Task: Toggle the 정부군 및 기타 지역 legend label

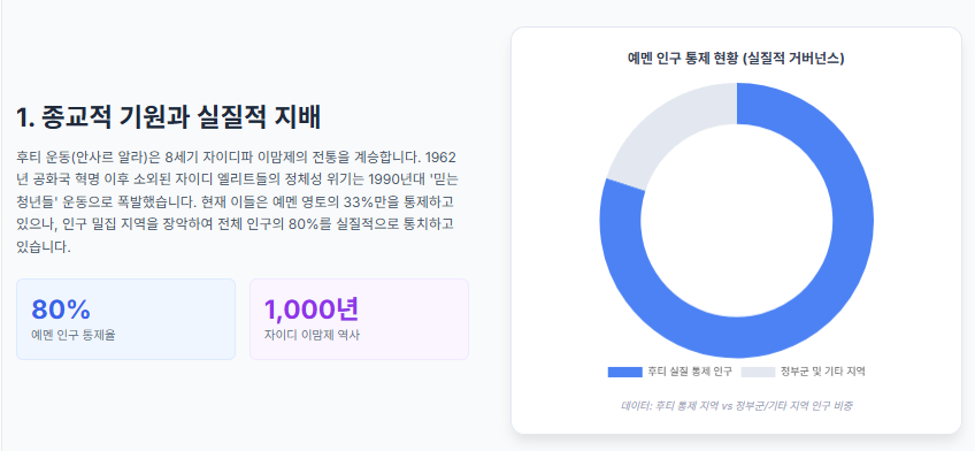Action: click(x=823, y=372)
